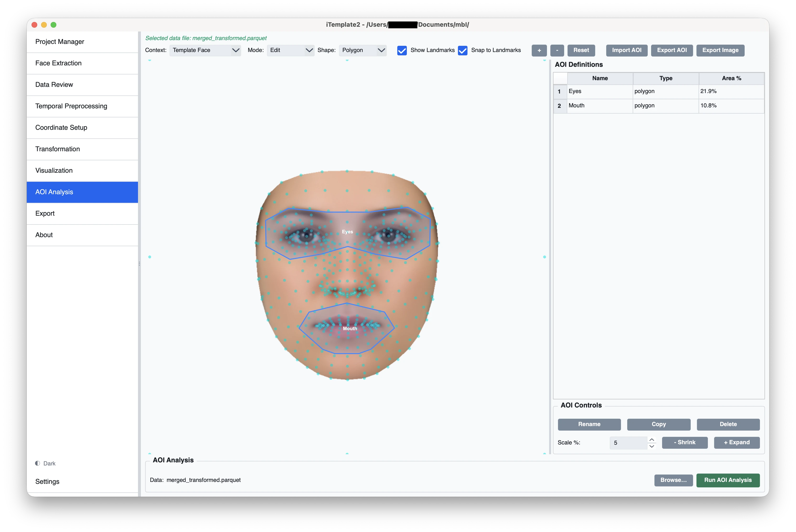This screenshot has width=796, height=532.
Task: Open the Transformation page
Action: click(82, 149)
